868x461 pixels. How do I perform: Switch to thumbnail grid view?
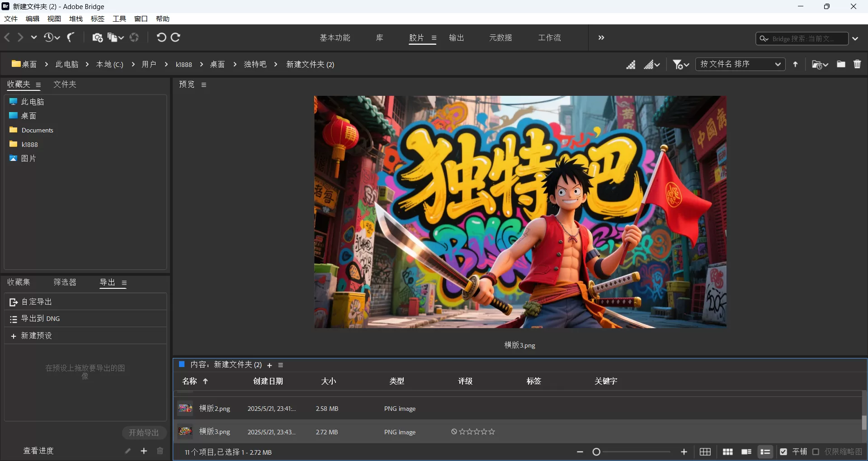tap(728, 452)
